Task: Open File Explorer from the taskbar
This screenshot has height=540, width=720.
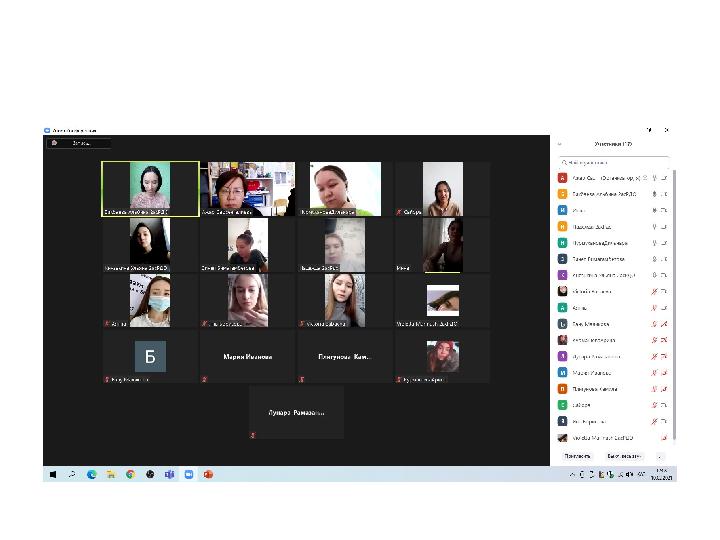Action: pyautogui.click(x=111, y=474)
